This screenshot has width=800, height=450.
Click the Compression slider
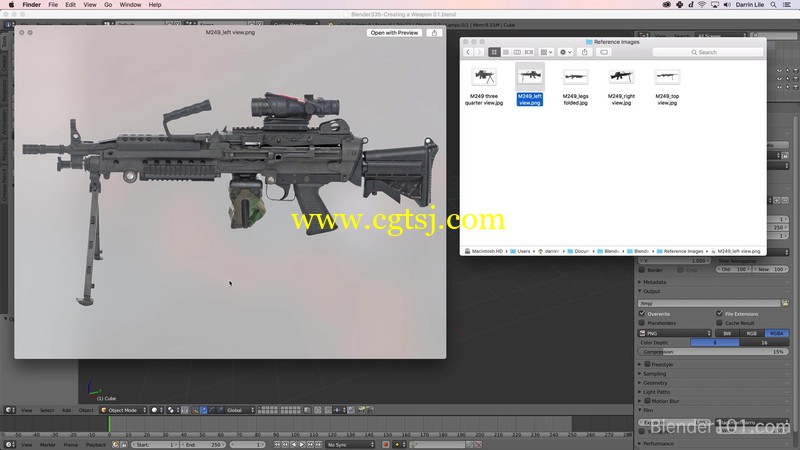pyautogui.click(x=713, y=352)
